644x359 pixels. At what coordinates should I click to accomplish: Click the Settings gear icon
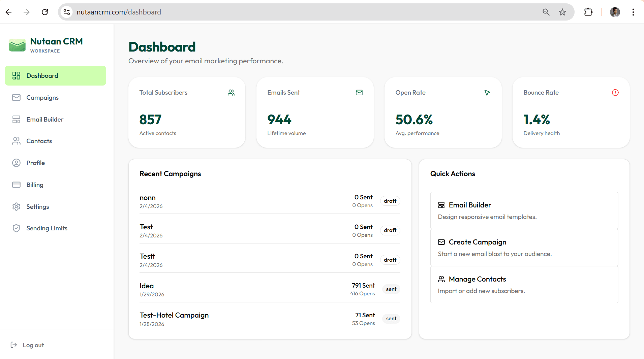(x=16, y=206)
